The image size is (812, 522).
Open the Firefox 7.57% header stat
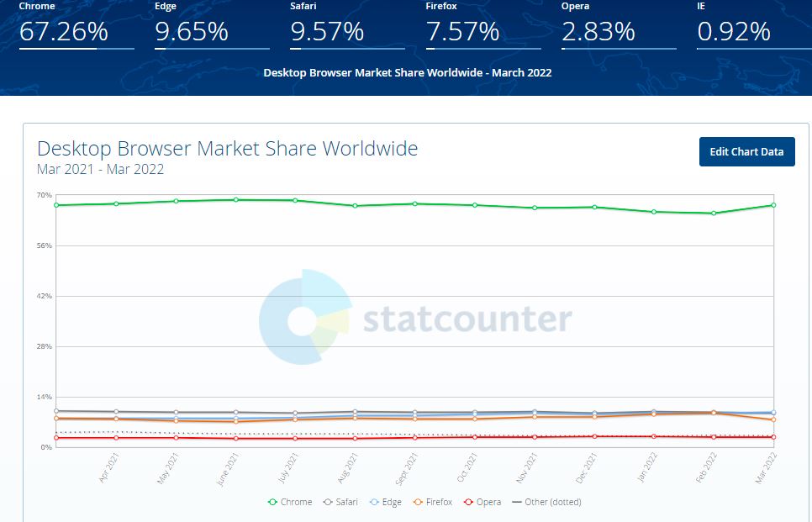(462, 32)
